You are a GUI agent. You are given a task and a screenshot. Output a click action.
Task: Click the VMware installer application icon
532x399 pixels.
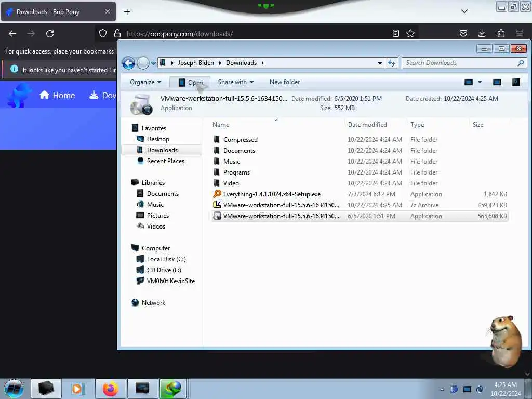coord(217,216)
